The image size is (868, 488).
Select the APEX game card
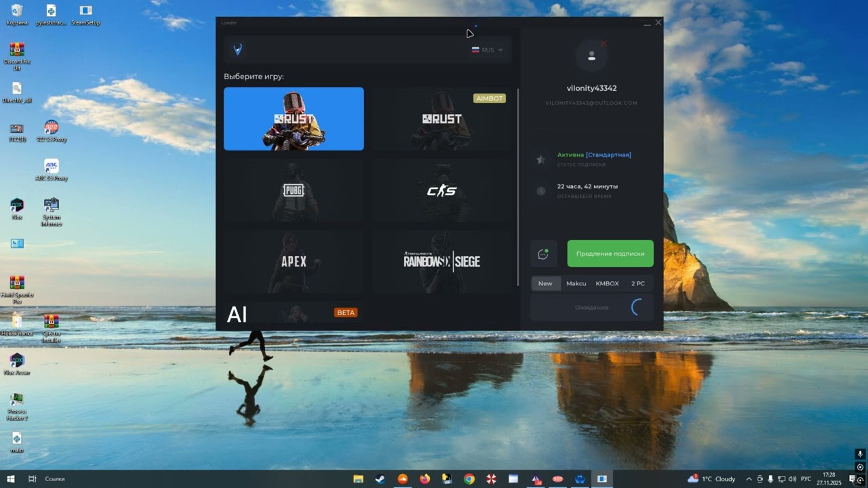point(294,262)
